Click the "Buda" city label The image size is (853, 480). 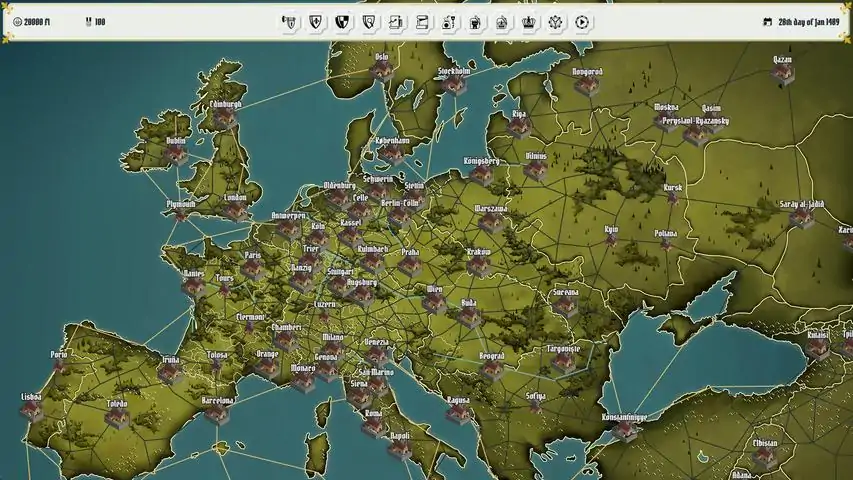coord(468,303)
